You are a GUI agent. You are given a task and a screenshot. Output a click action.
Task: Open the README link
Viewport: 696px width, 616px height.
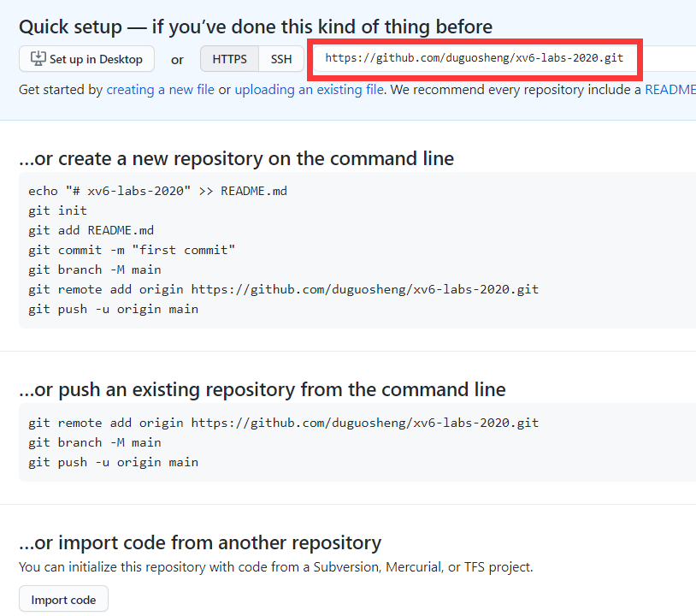(670, 90)
